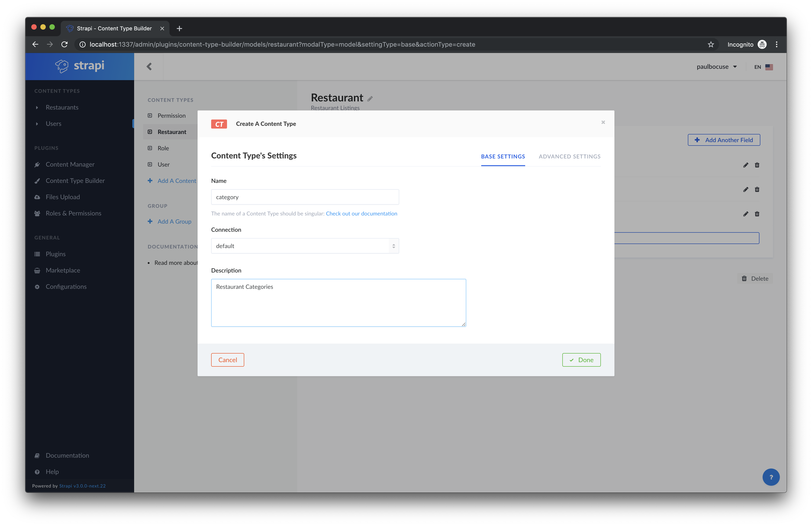Click the CT content type badge icon
This screenshot has width=812, height=526.
pyautogui.click(x=219, y=124)
